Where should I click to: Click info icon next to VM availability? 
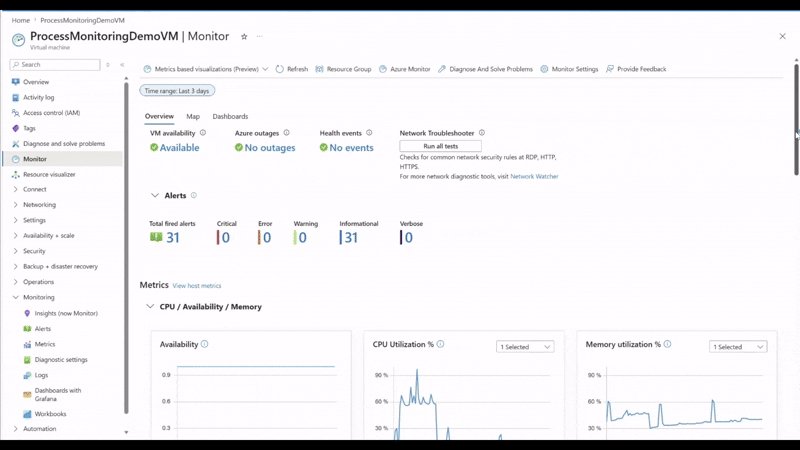(203, 133)
